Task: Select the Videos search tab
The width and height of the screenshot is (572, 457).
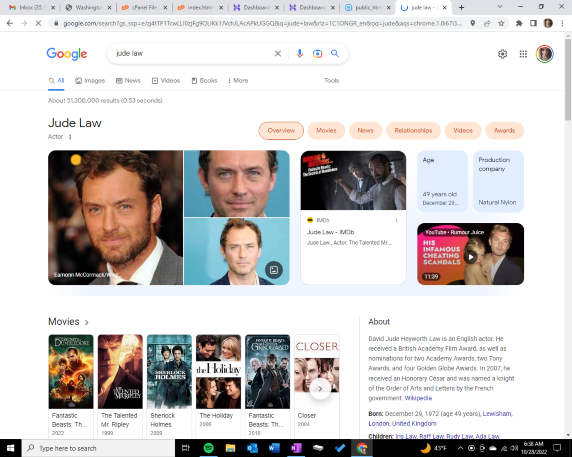Action: 166,81
